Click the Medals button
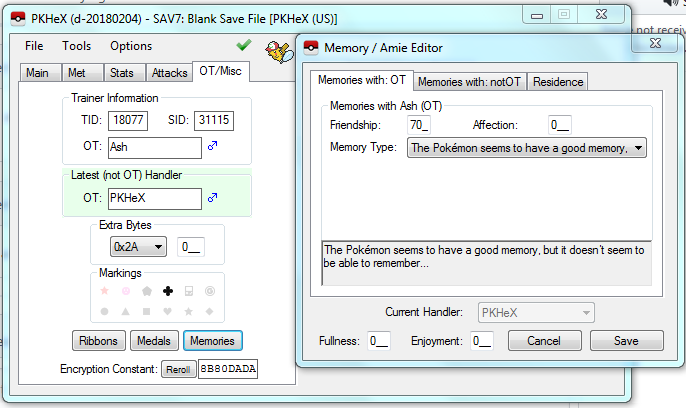Image resolution: width=686 pixels, height=408 pixels. (x=154, y=341)
